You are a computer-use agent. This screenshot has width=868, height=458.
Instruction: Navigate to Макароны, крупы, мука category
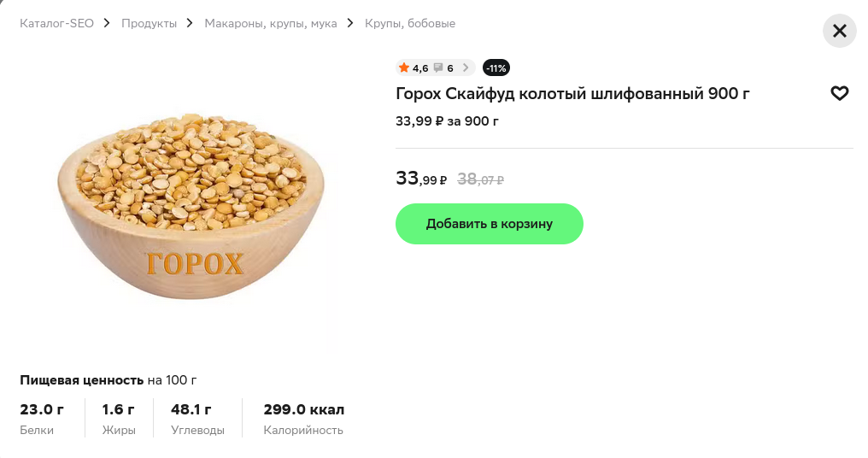pos(271,23)
